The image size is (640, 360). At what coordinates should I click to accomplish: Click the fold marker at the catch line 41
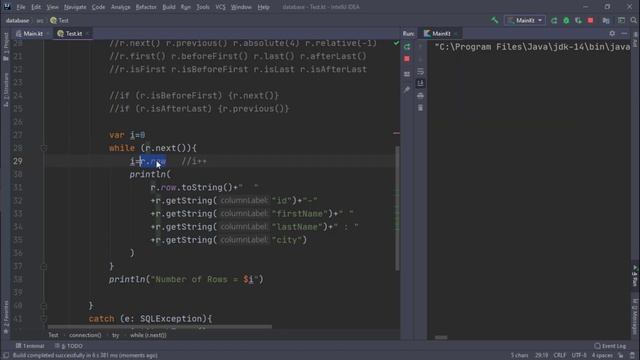click(44, 319)
